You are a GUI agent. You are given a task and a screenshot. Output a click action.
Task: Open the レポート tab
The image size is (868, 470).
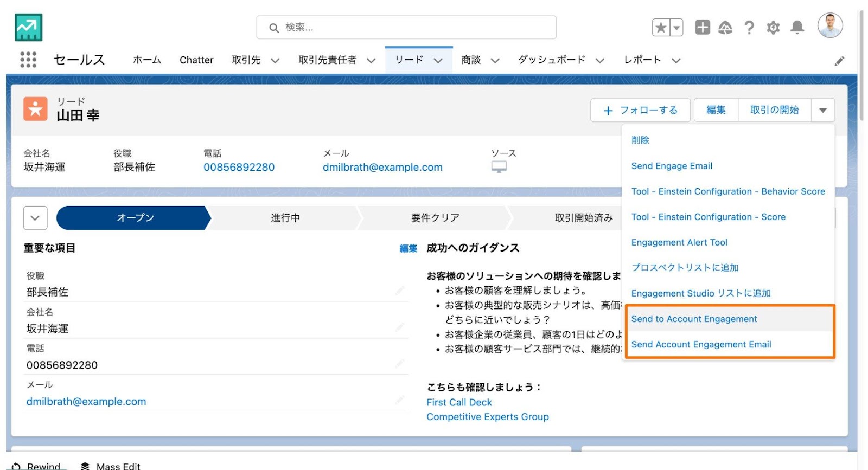[642, 60]
